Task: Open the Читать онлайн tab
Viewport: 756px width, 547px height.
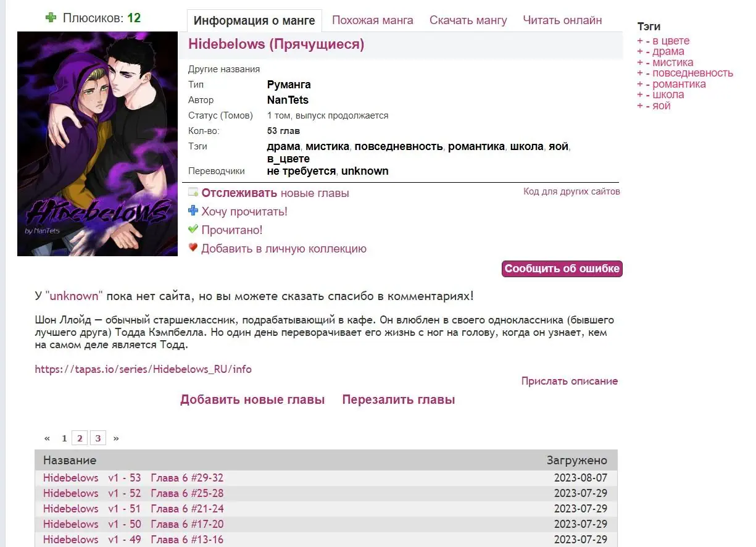Action: tap(562, 20)
